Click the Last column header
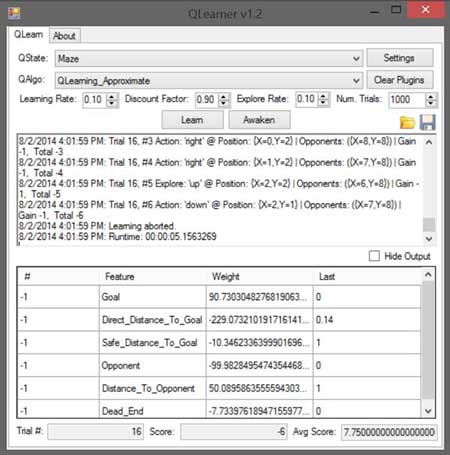 click(x=367, y=276)
